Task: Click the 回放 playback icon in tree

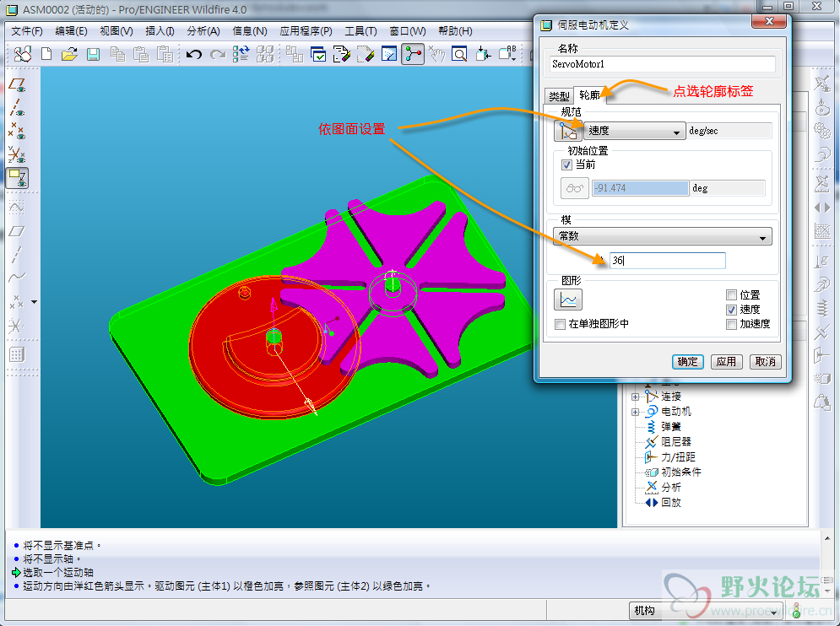Action: click(651, 503)
